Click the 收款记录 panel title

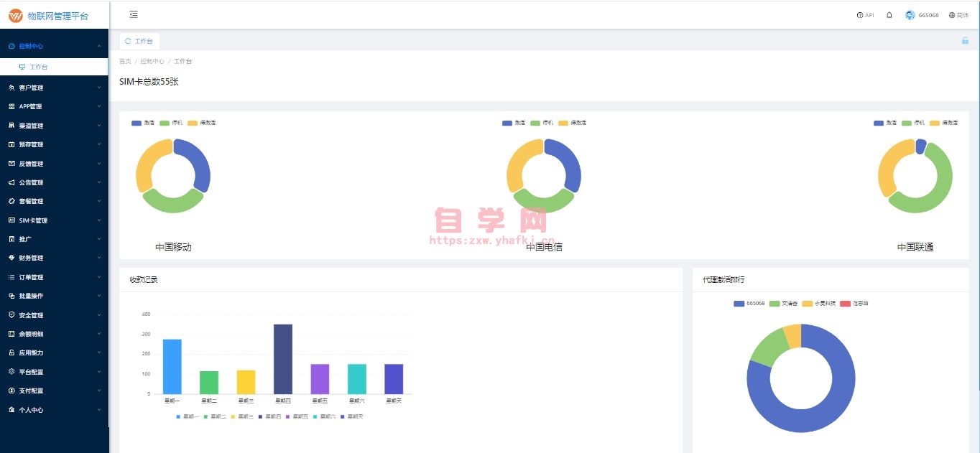point(144,279)
